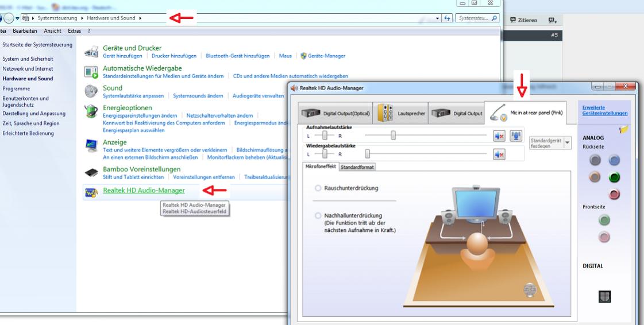644x325 pixels.
Task: Open Bluetooth-Gerät hinzufügen link
Action: tap(237, 56)
